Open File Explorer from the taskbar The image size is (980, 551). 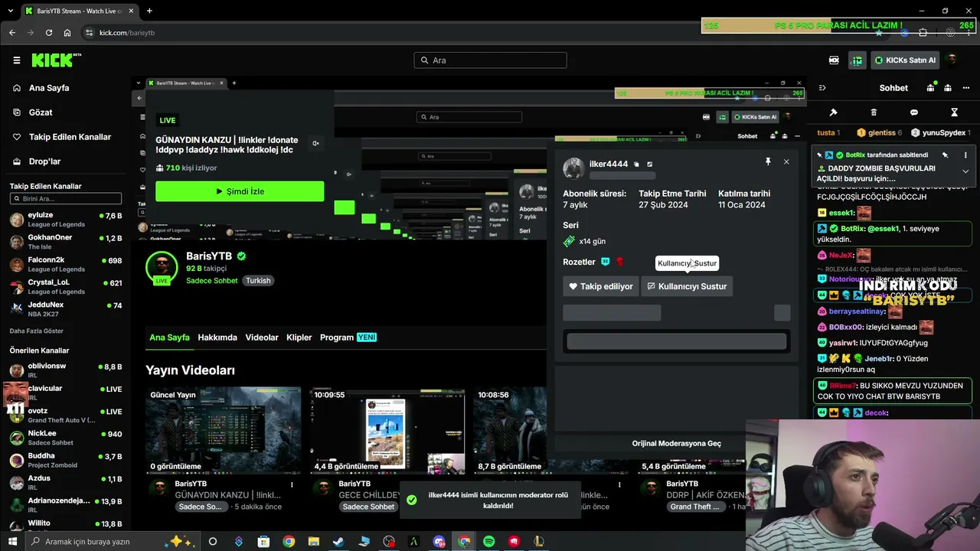[314, 542]
